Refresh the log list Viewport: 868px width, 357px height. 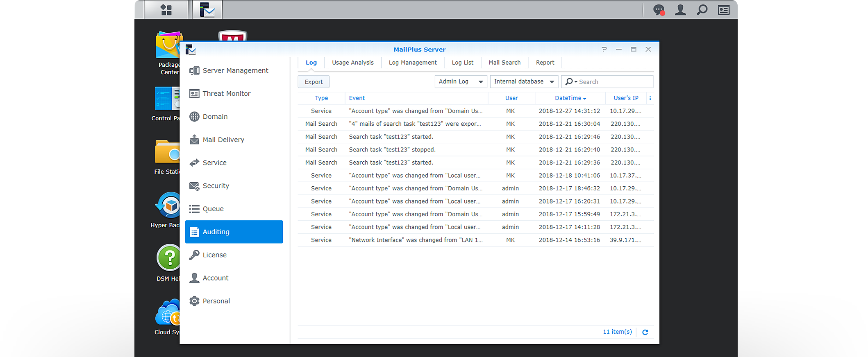645,332
